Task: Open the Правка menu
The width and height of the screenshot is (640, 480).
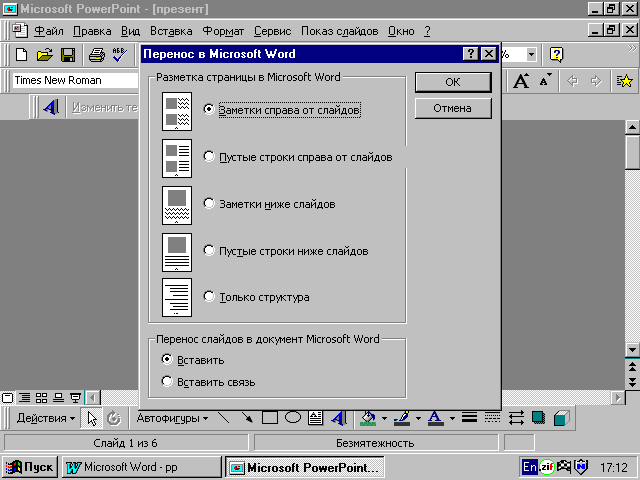Action: coord(92,31)
